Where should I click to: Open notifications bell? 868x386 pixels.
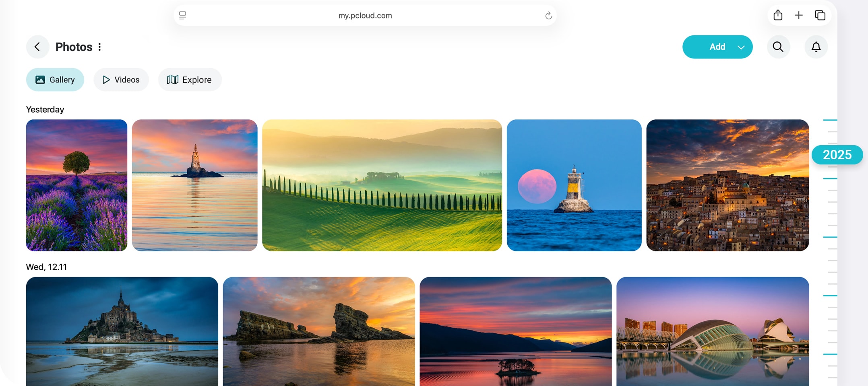(816, 47)
